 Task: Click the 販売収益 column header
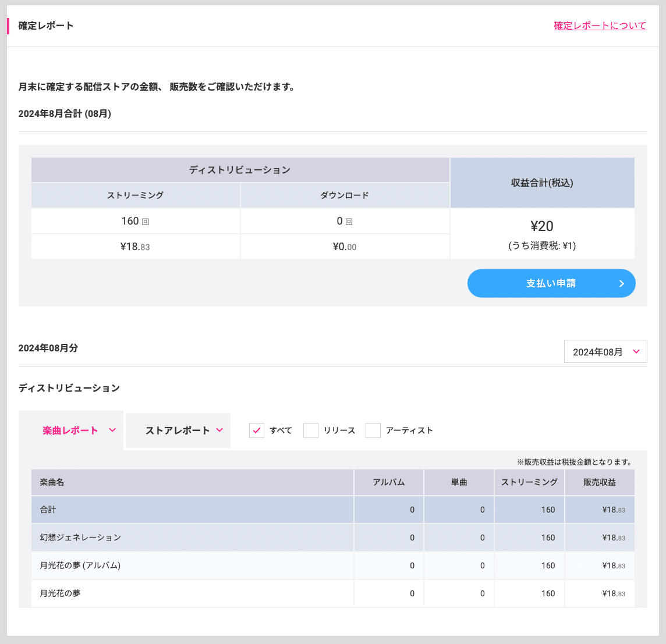pyautogui.click(x=600, y=482)
